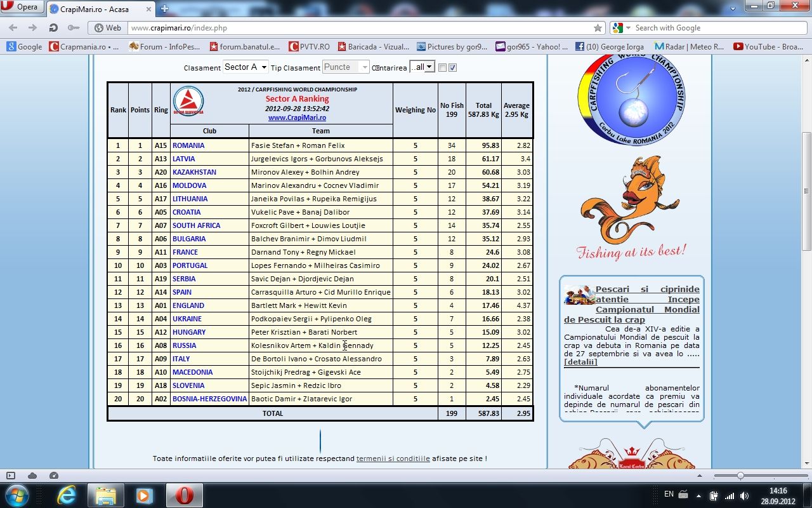Open Windows Media Player from taskbar
The width and height of the screenshot is (812, 508).
[145, 495]
